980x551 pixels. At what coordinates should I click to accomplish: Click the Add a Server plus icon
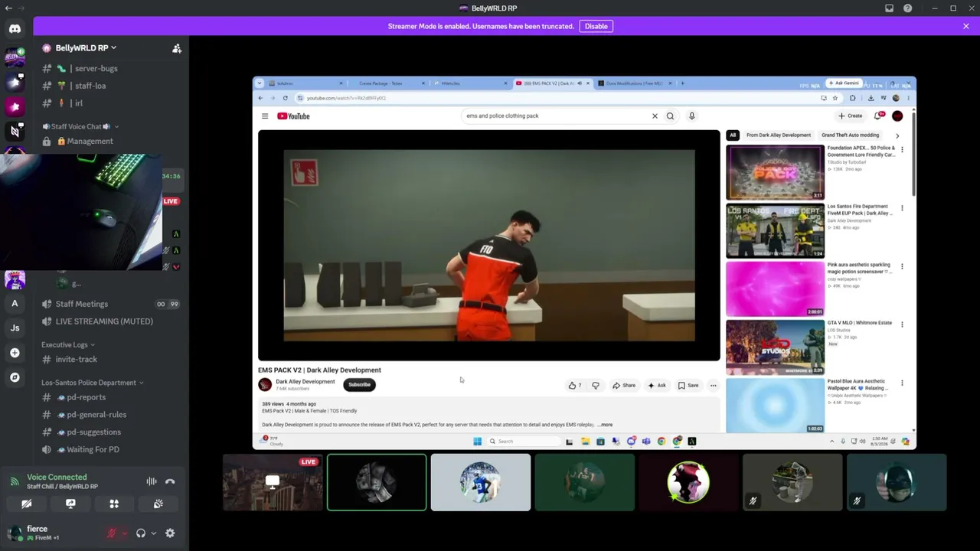pos(15,353)
